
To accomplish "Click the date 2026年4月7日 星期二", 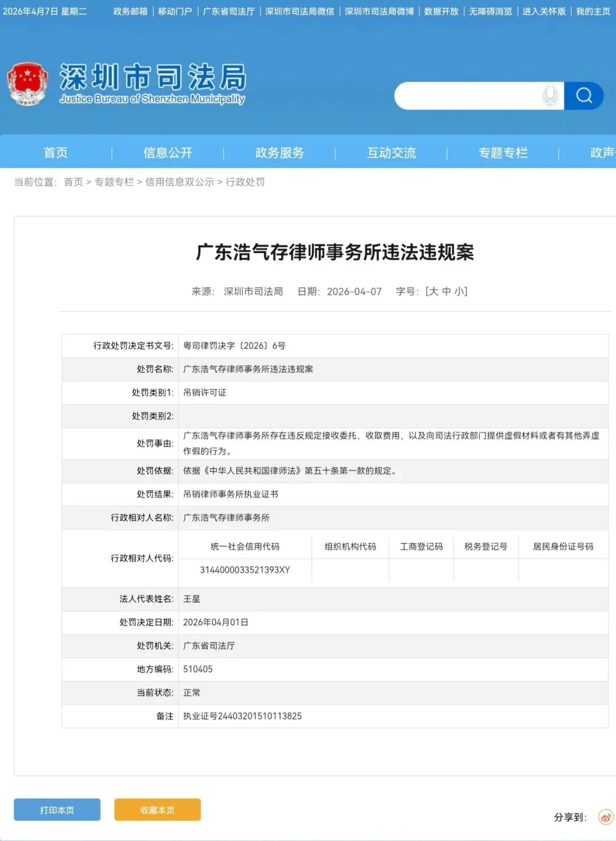I will 45,11.
